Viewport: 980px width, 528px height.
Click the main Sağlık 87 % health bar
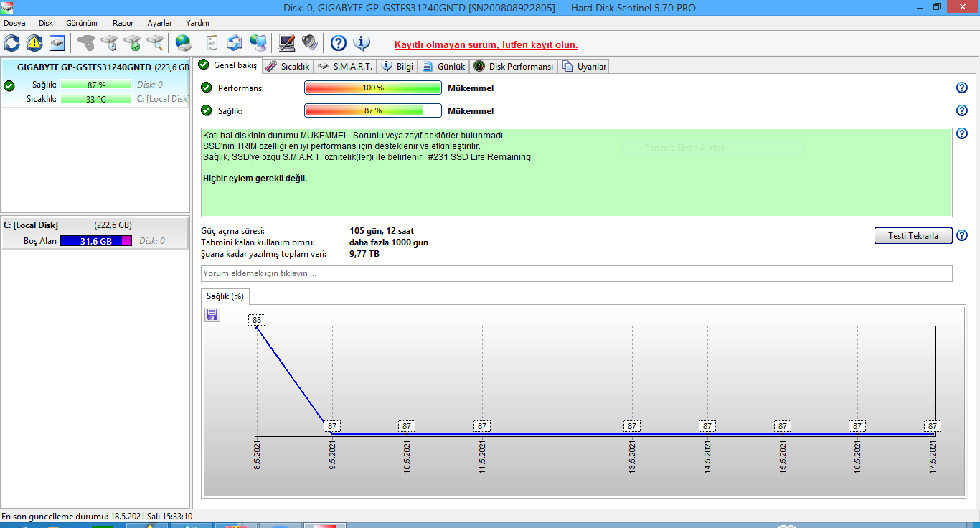click(373, 111)
